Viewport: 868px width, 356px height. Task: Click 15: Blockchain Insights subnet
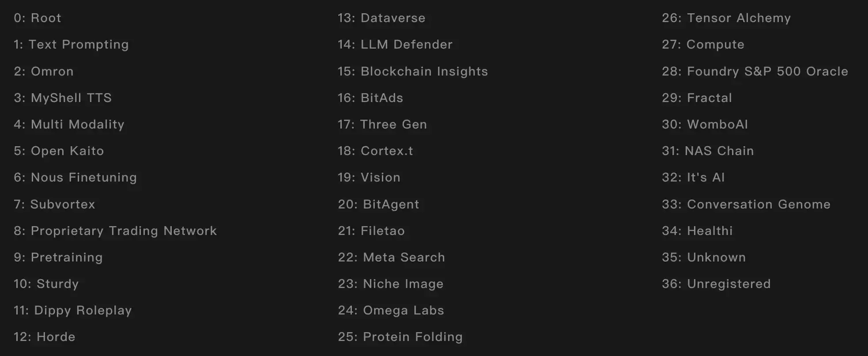(x=413, y=72)
